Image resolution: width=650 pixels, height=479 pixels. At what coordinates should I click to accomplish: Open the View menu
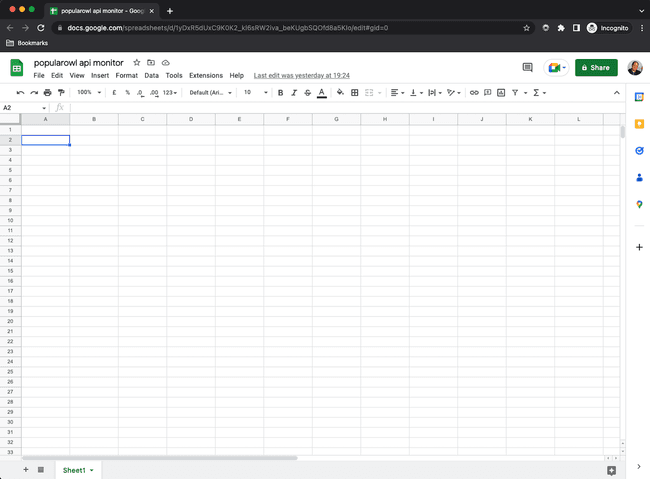(x=77, y=75)
